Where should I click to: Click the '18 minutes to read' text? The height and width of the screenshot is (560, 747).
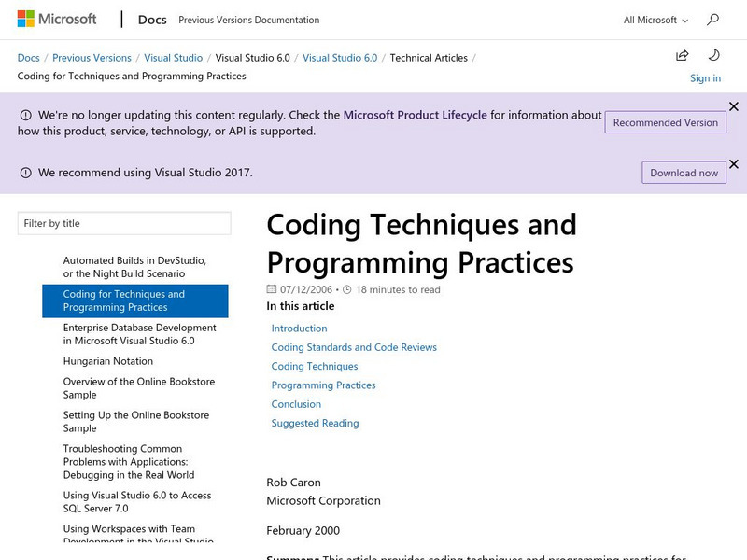(x=399, y=289)
